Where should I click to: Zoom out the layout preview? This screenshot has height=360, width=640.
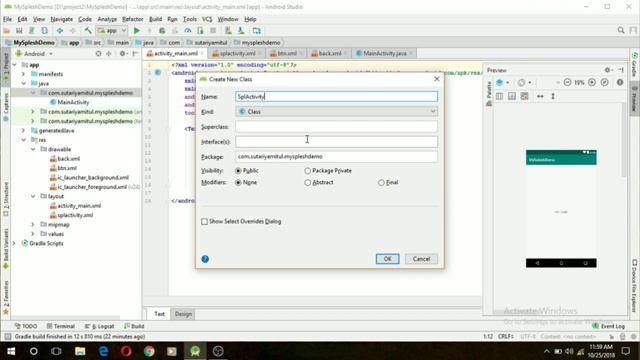click(567, 82)
